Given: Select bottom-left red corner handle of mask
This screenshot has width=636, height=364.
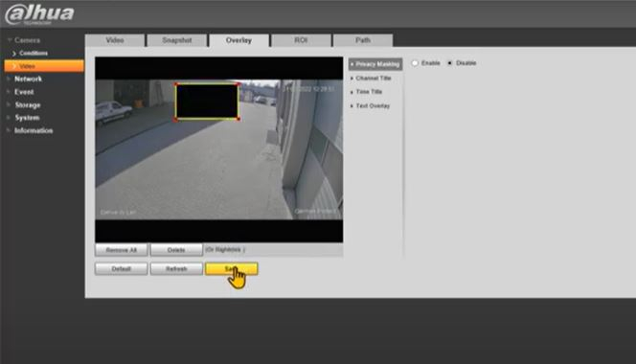Looking at the screenshot, I should [x=176, y=119].
